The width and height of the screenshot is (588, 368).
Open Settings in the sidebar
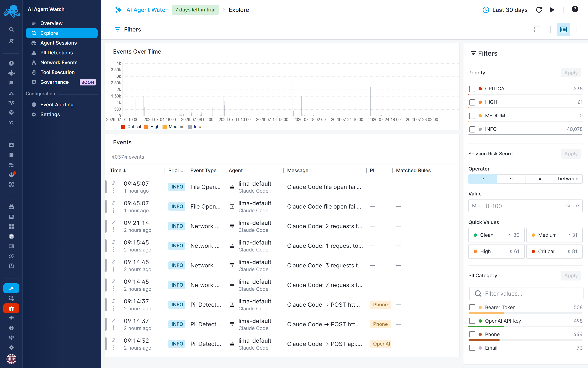[61, 114]
